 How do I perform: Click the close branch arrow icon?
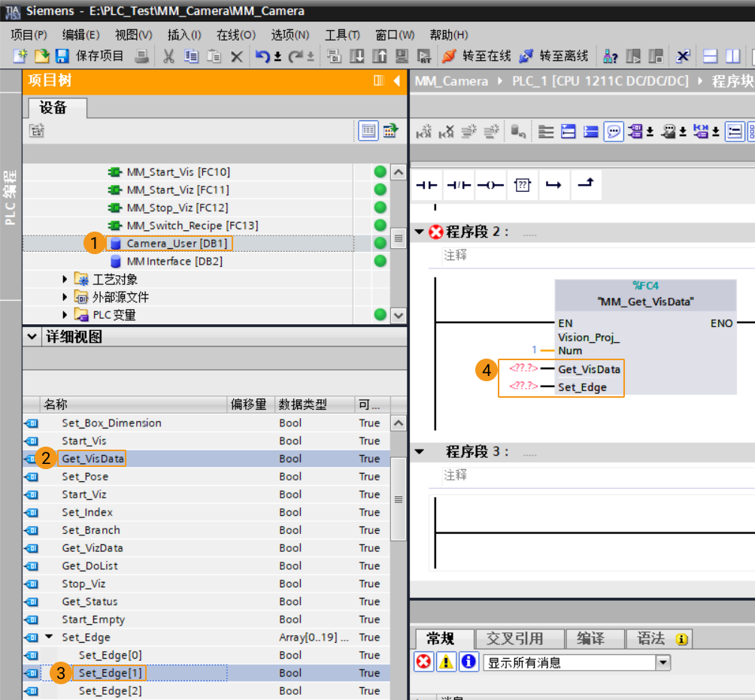[x=586, y=185]
